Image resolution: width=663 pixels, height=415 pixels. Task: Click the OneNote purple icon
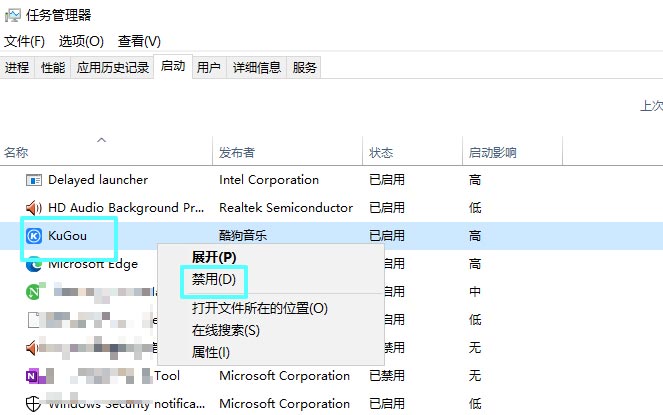33,376
